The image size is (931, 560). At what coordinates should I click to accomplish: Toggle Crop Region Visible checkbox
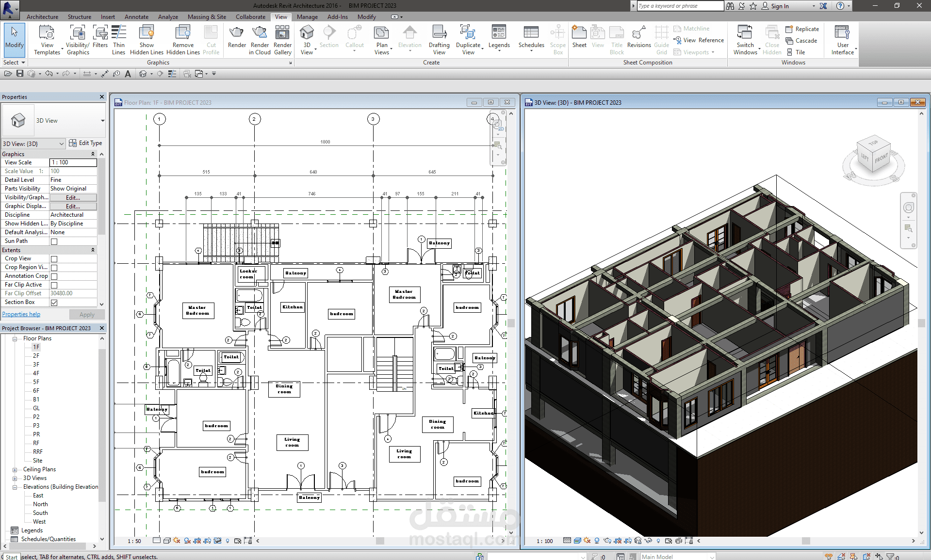click(x=54, y=268)
